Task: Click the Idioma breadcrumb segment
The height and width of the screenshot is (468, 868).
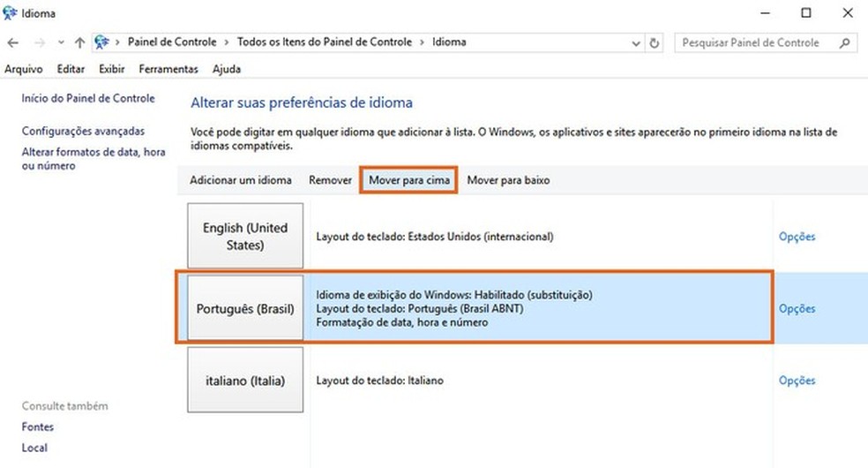Action: [449, 42]
